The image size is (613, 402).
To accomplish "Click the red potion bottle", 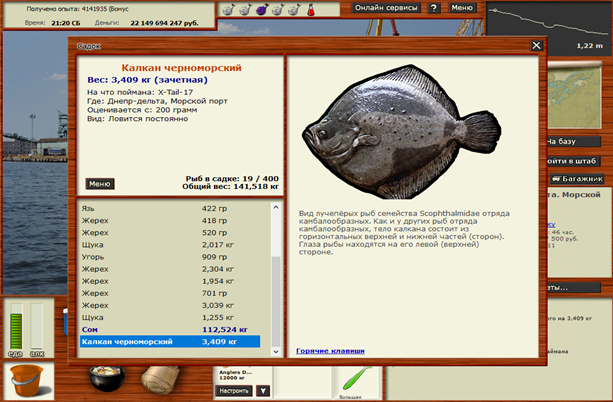I will [311, 9].
